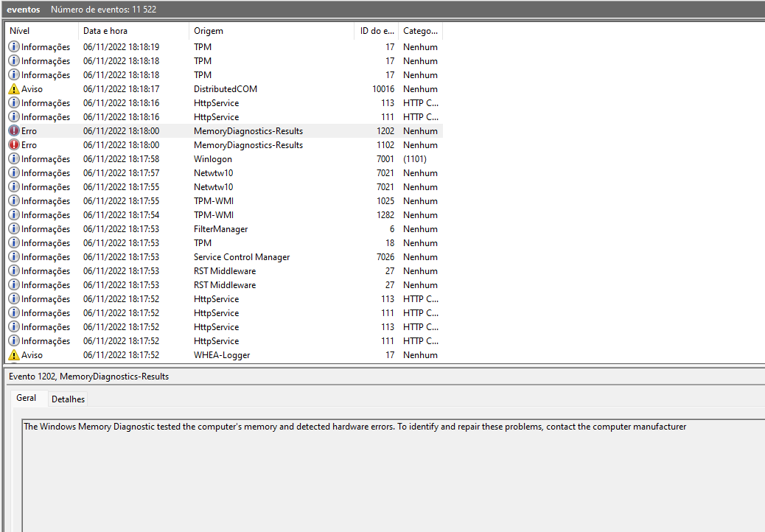Sort events by the Data e hora column

click(x=108, y=31)
